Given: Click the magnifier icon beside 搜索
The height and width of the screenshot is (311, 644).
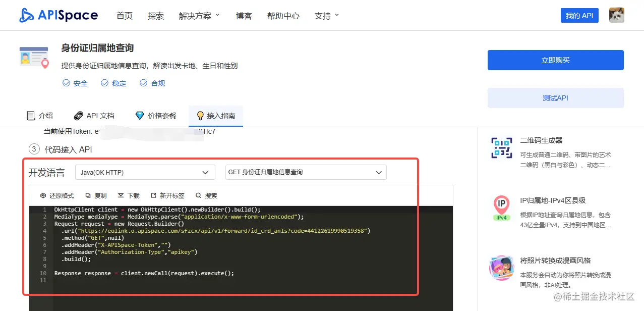Looking at the screenshot, I should 198,195.
